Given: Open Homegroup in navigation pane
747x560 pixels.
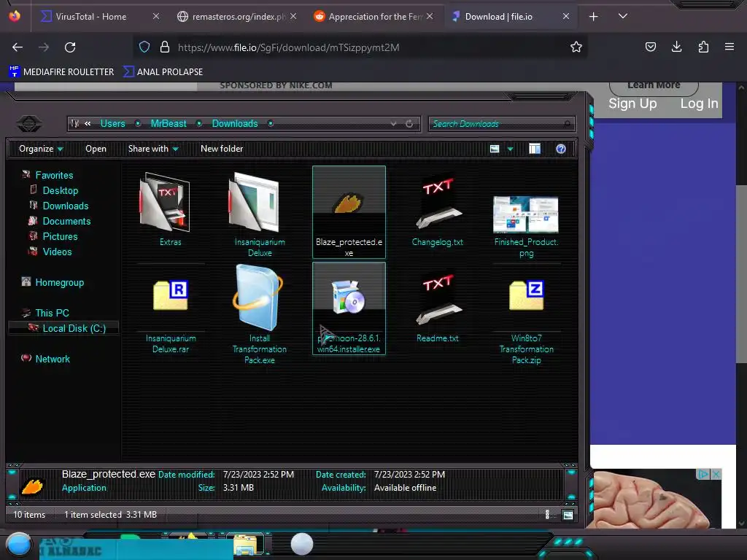Looking at the screenshot, I should click(x=59, y=282).
